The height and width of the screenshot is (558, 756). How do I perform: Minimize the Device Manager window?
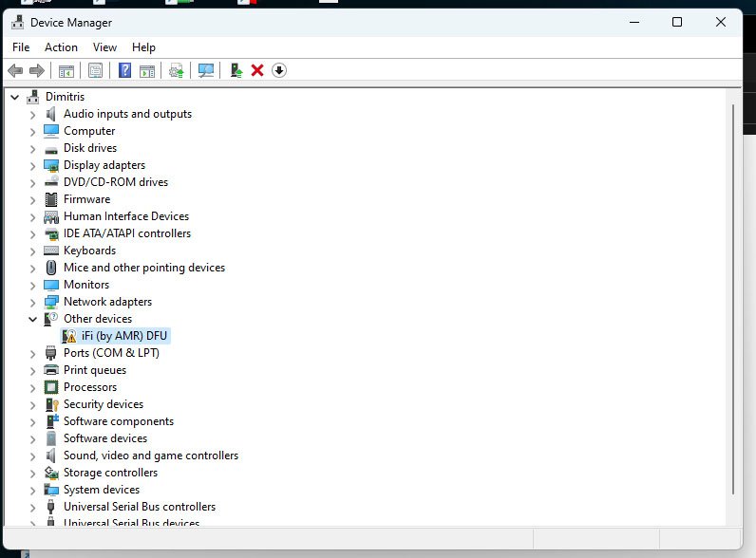point(634,22)
